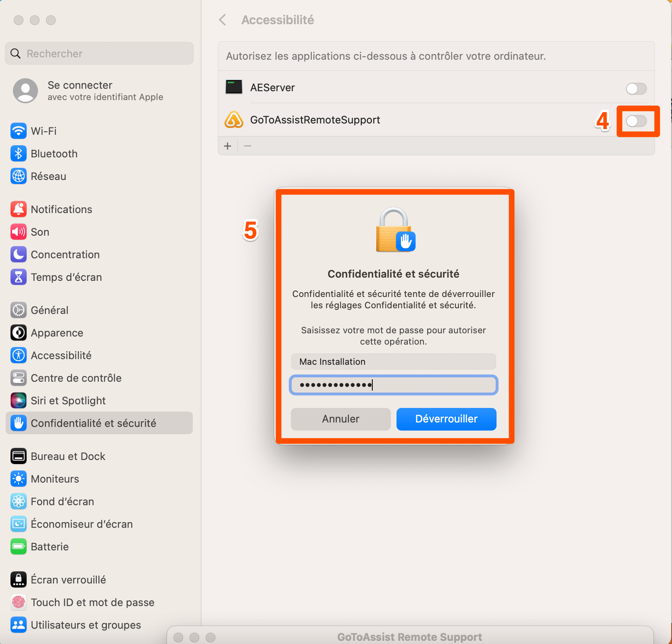Screen dimensions: 672x644
Task: Open Notifications bell icon
Action: pos(19,209)
